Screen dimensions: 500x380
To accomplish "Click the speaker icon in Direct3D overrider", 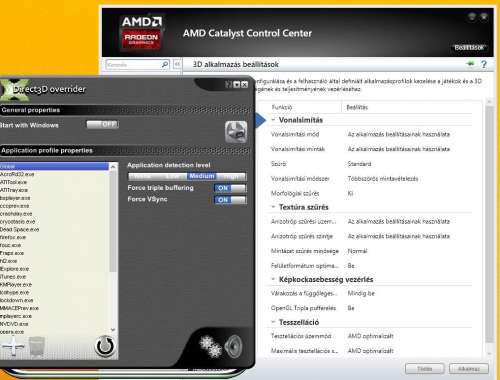I will 234,346.
